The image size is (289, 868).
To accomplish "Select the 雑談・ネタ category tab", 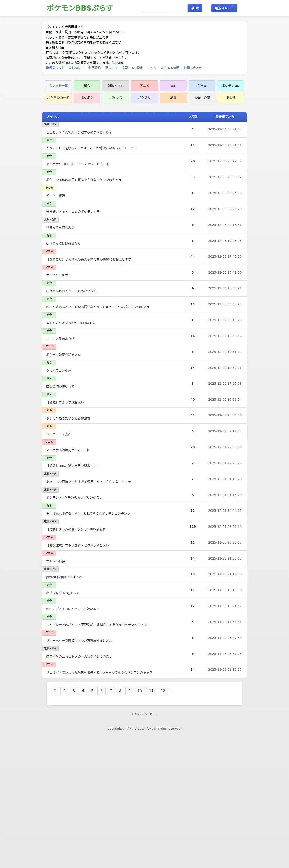I will point(116,86).
